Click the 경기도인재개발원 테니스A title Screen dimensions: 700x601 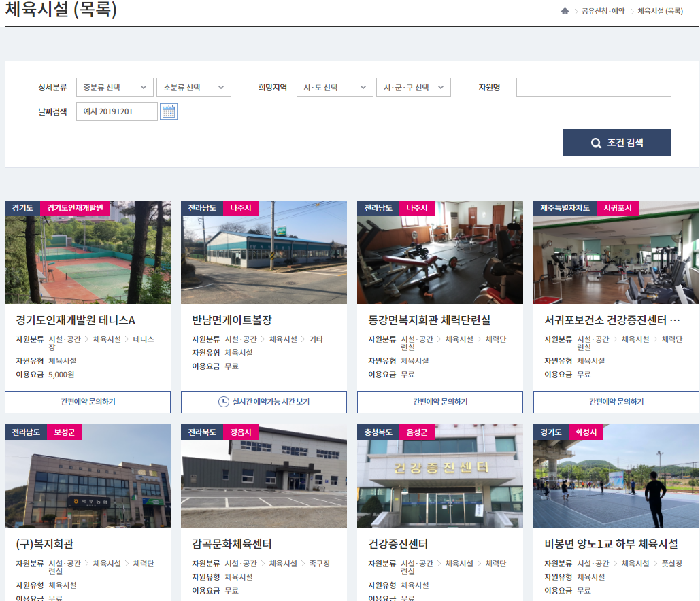point(76,320)
